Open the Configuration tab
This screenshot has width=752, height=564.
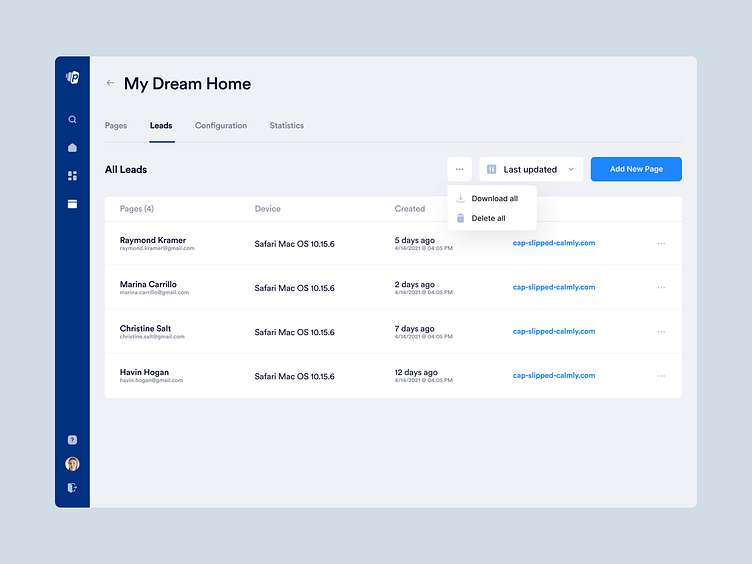(x=221, y=126)
